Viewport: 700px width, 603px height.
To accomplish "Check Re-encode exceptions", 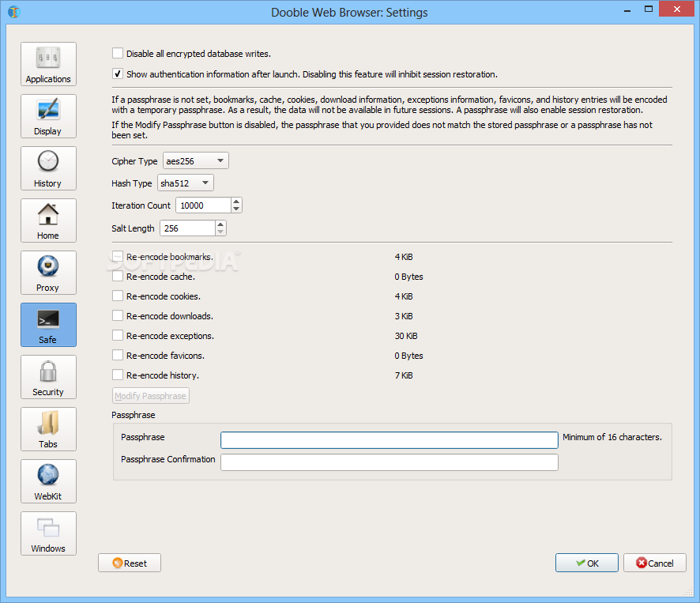I will coord(118,335).
